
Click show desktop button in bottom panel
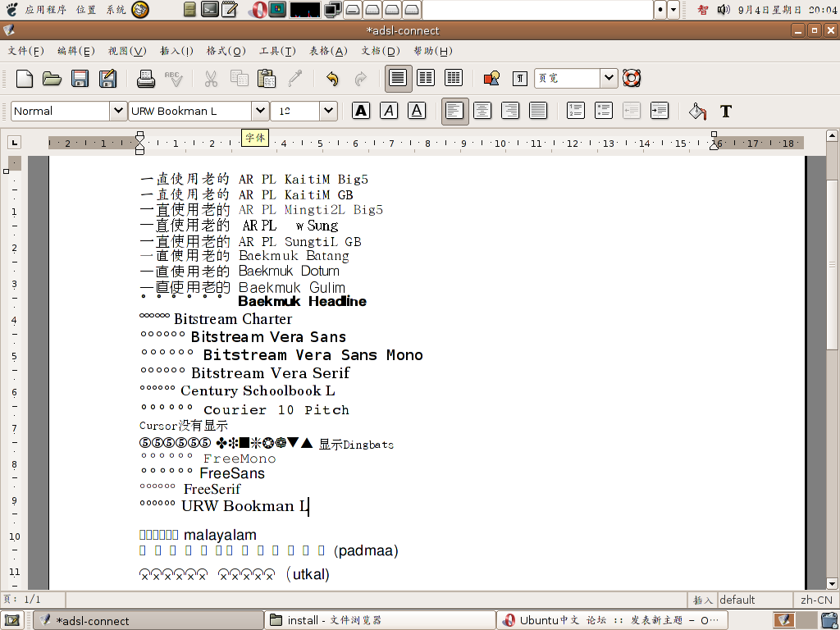pyautogui.click(x=11, y=620)
